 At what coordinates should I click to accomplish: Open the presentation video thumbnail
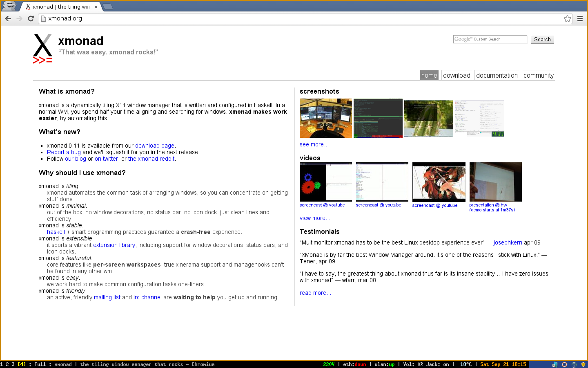[x=496, y=182]
